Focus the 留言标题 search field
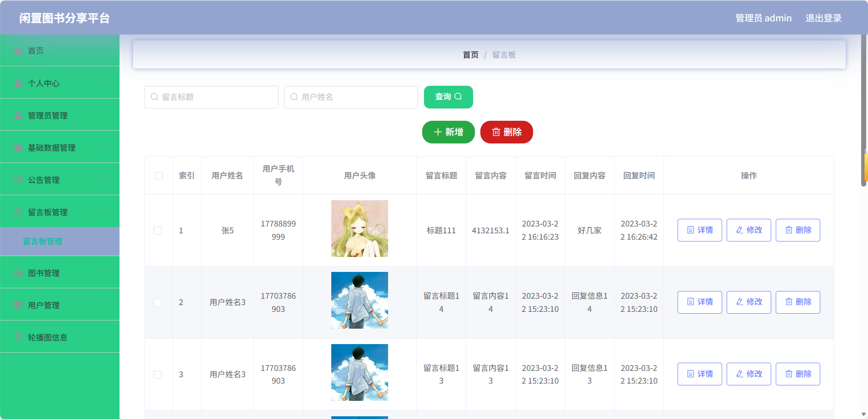Screen dimensions: 868x419 (211, 97)
